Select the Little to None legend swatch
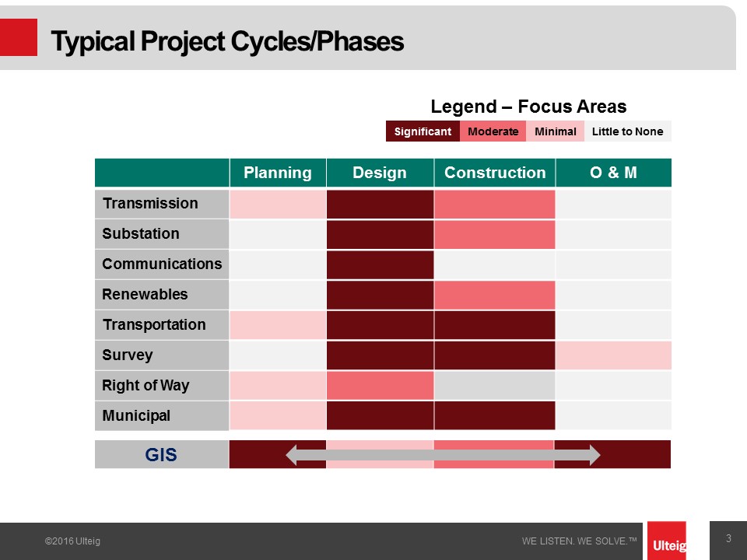 [627, 131]
